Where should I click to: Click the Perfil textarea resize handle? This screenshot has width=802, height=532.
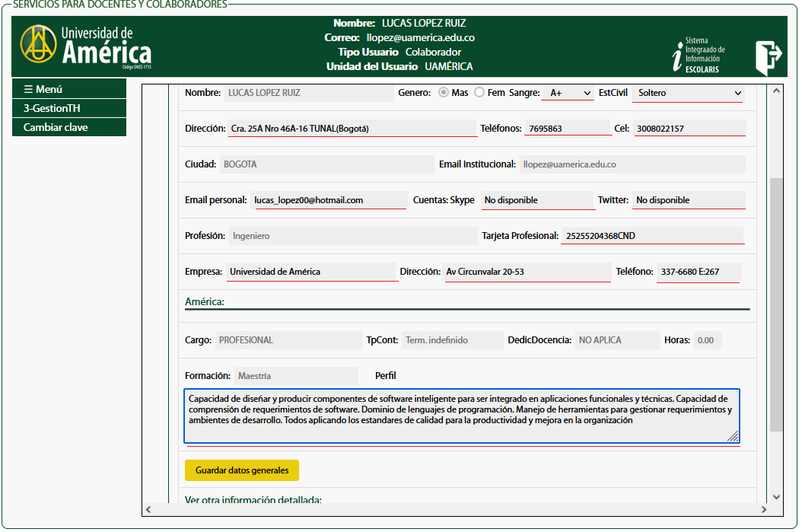pos(733,436)
